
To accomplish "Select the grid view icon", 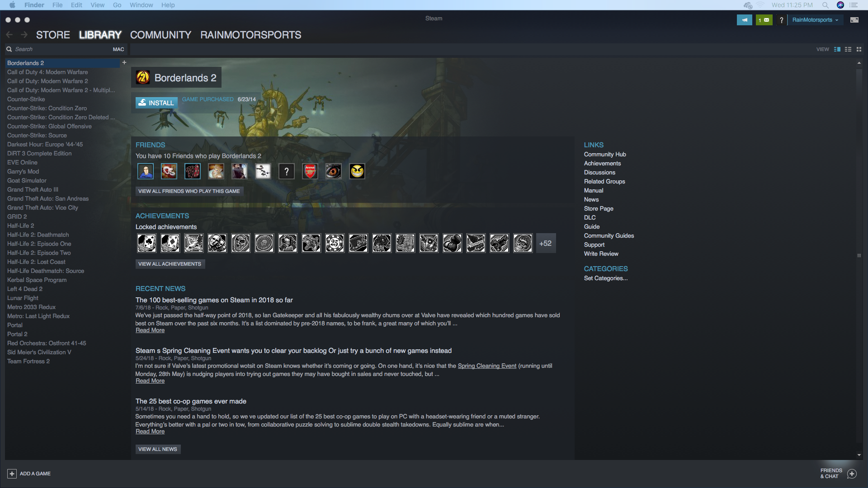I will click(x=859, y=49).
